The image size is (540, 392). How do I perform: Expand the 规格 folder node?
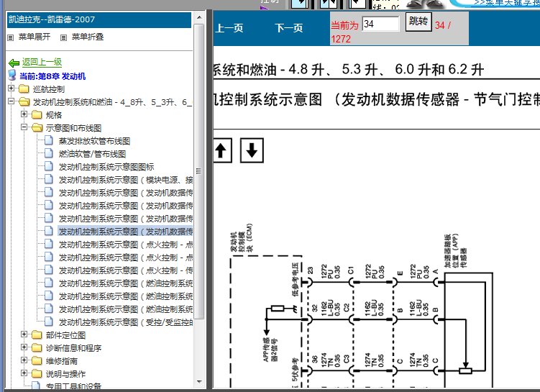24,114
